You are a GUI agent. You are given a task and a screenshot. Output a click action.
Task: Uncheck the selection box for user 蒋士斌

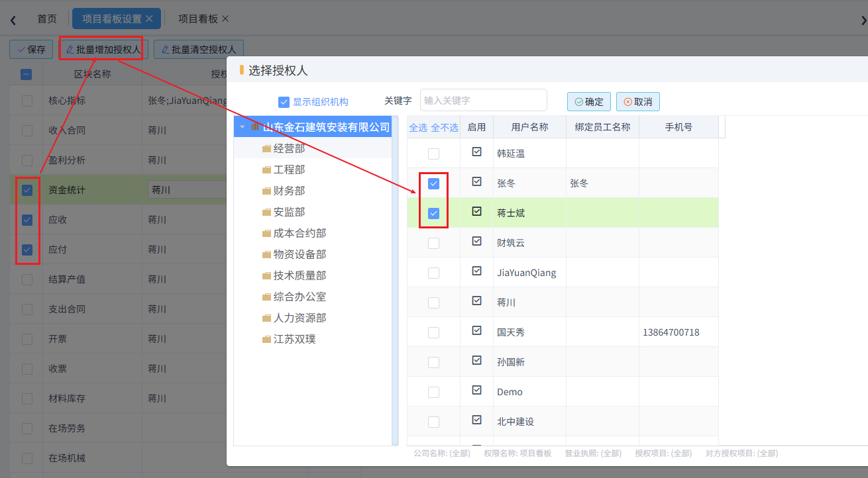click(433, 213)
